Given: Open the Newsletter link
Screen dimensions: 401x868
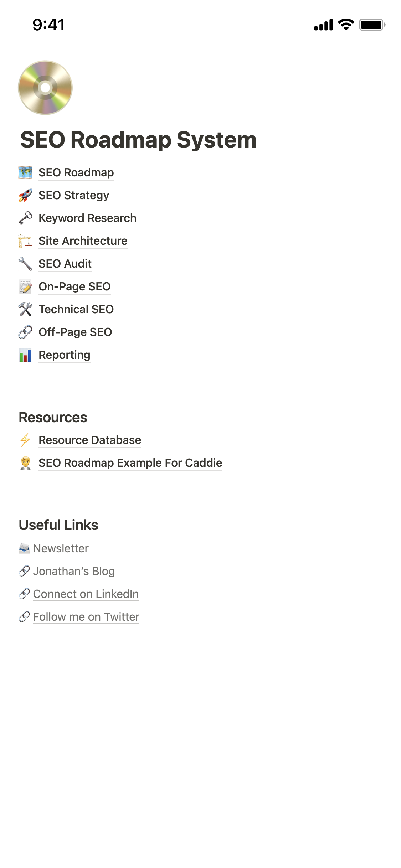Looking at the screenshot, I should tap(61, 548).
